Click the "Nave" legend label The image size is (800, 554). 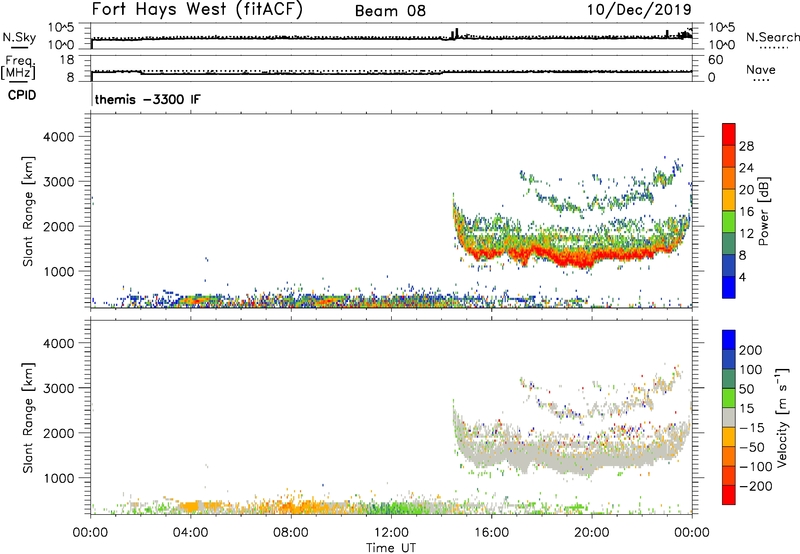point(761,69)
